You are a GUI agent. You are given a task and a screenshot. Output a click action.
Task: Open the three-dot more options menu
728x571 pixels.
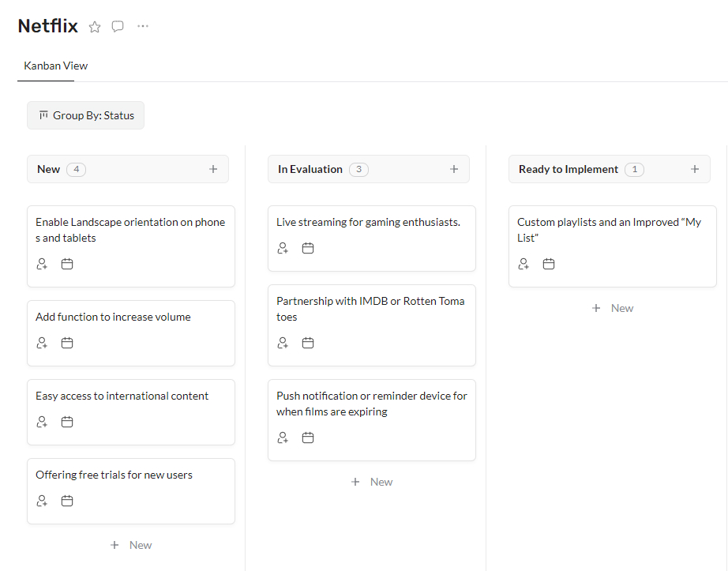tap(143, 26)
